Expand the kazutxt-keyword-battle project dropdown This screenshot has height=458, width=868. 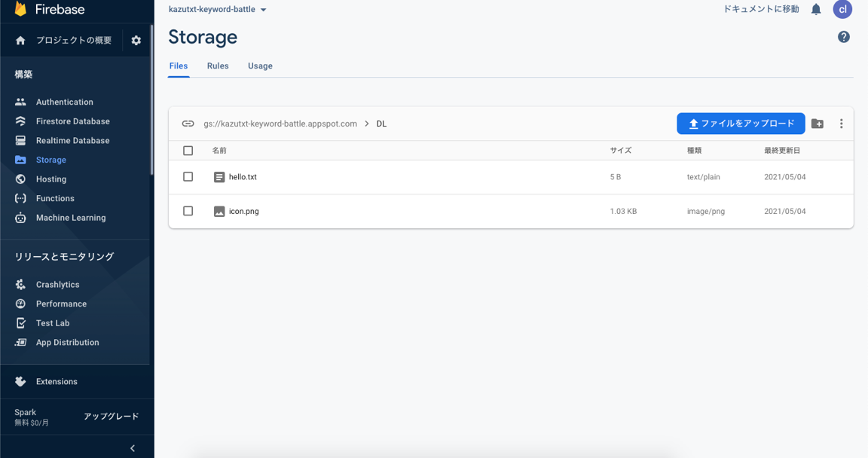(263, 10)
